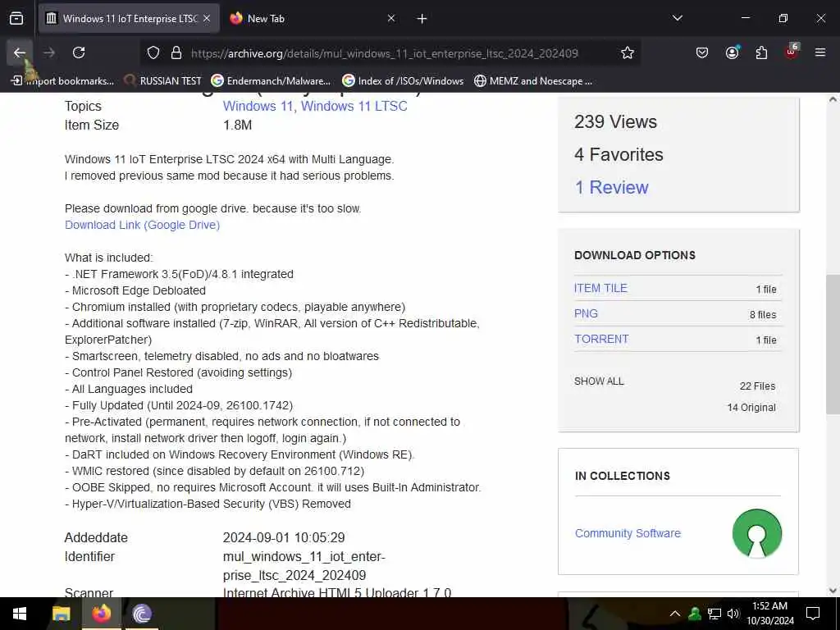The height and width of the screenshot is (630, 840).
Task: Open the Firefox account menu
Action: tap(732, 52)
